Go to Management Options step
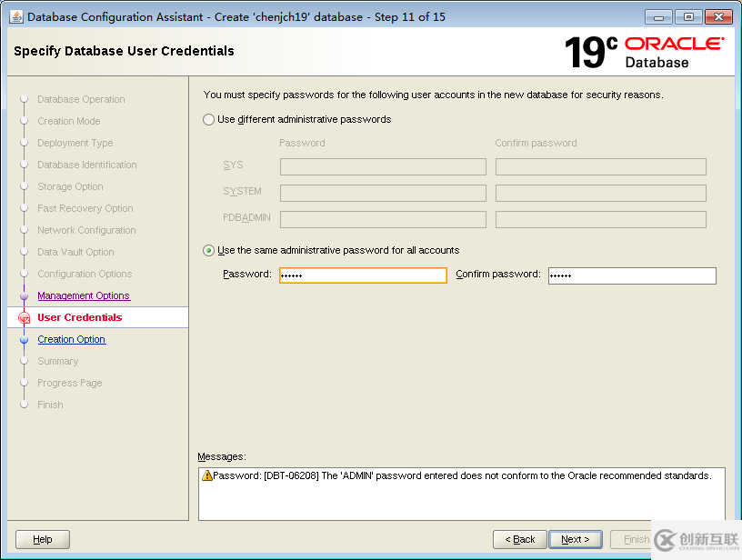Viewport: 742px width, 560px height. click(x=84, y=295)
